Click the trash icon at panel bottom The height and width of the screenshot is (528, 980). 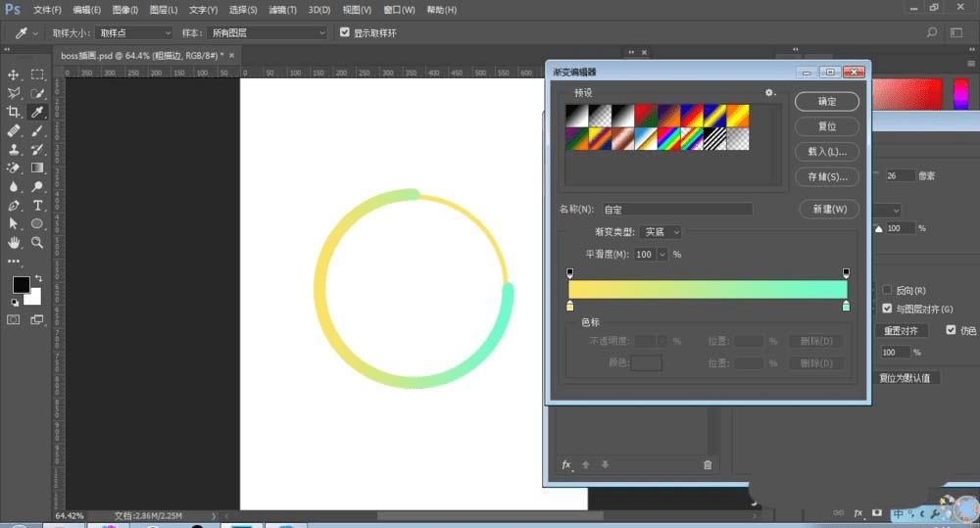(x=708, y=465)
